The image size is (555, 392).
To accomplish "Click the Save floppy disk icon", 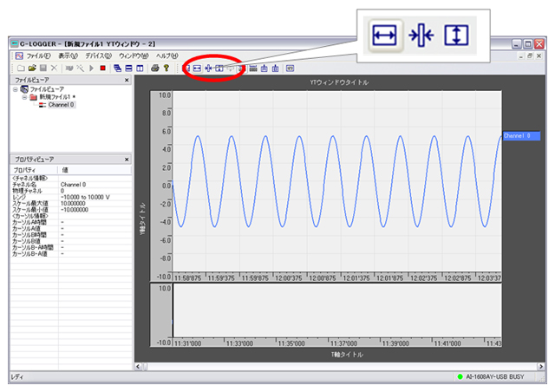I will point(43,68).
